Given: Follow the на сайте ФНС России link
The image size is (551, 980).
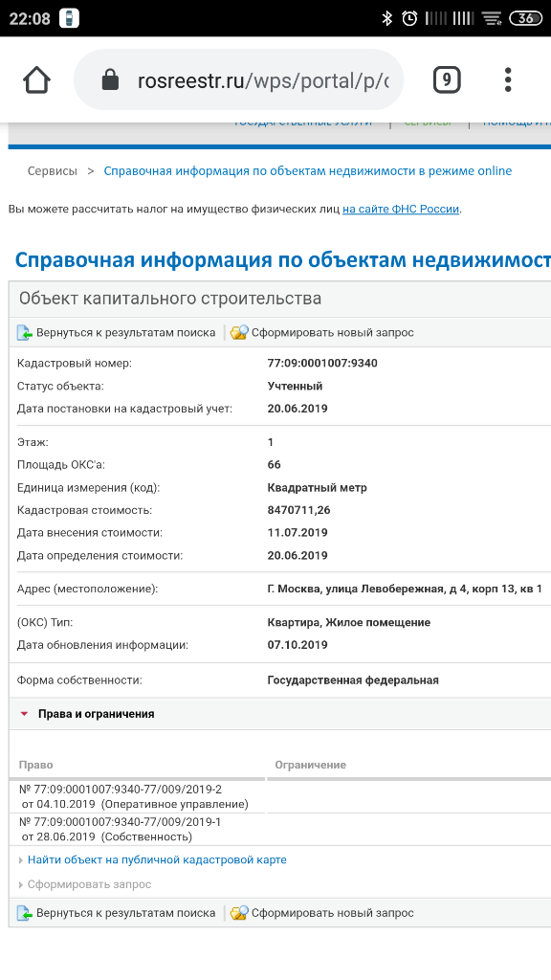Looking at the screenshot, I should coord(401,210).
